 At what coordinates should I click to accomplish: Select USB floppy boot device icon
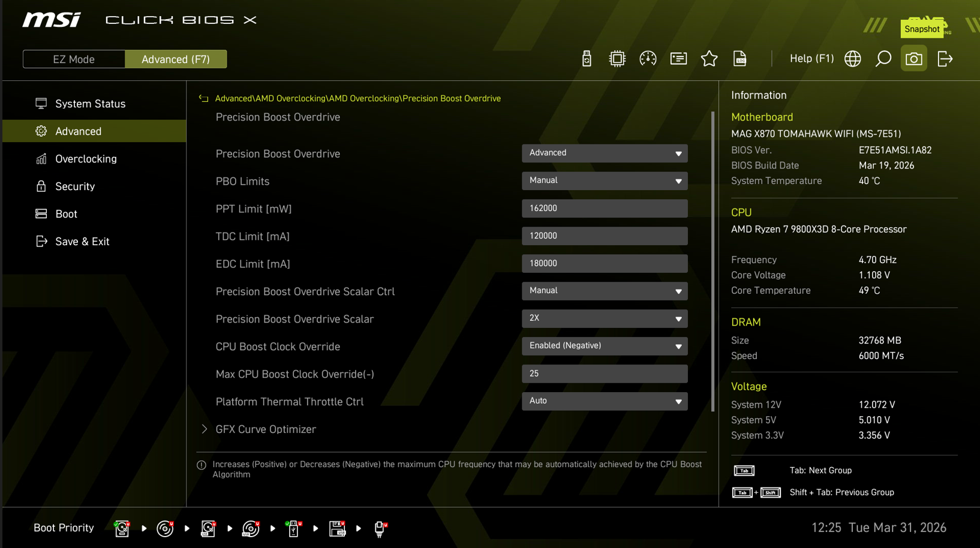(337, 528)
